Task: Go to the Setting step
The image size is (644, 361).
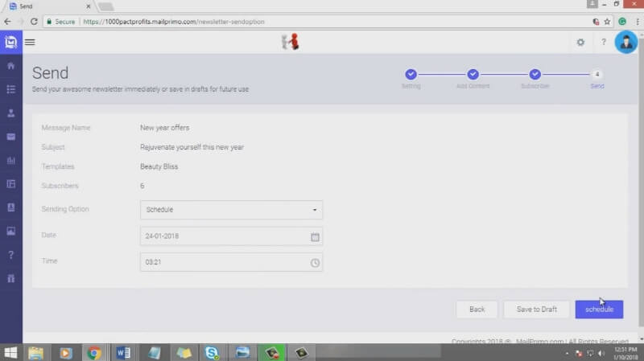Action: (411, 74)
